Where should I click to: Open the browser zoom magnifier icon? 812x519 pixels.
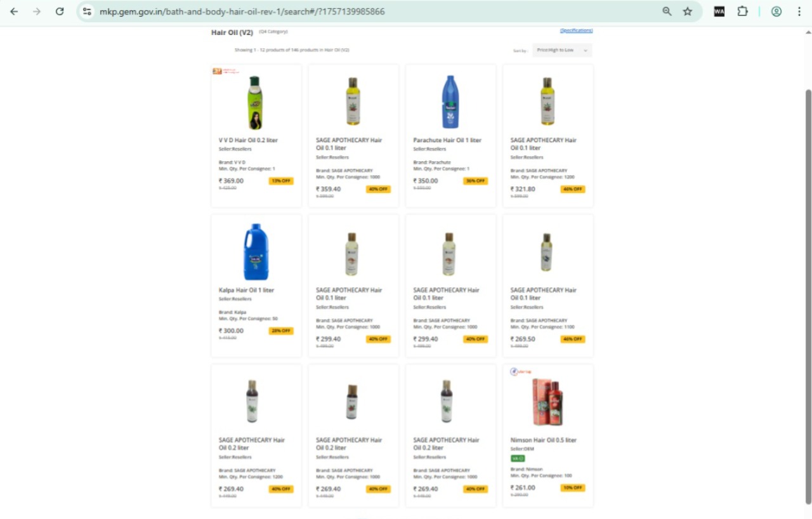(x=667, y=11)
